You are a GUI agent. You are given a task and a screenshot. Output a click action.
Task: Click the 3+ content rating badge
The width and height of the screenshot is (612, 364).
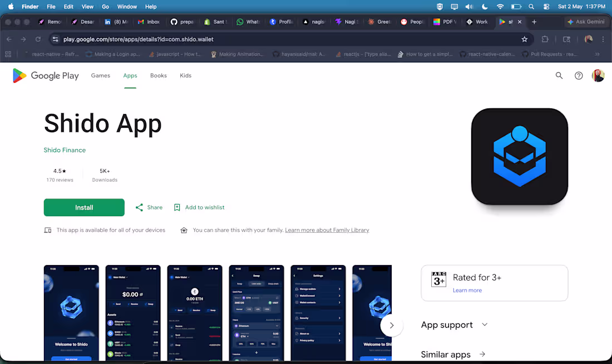pos(439,280)
